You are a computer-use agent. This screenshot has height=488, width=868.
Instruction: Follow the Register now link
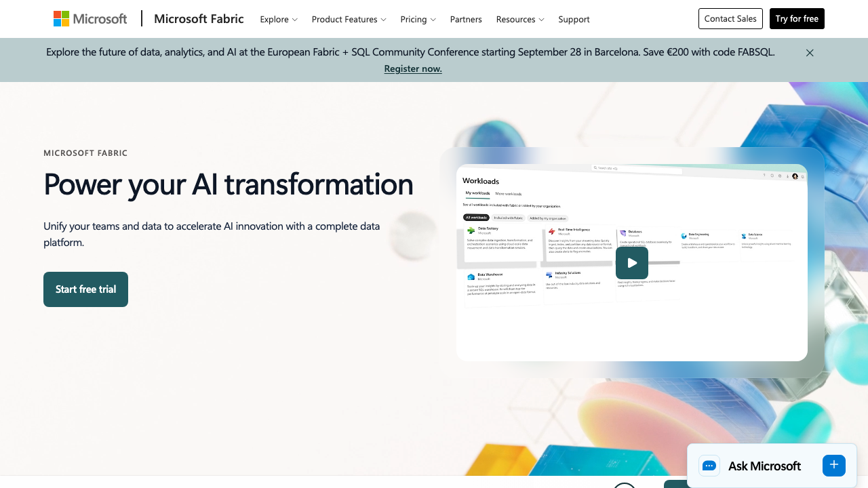pos(413,68)
